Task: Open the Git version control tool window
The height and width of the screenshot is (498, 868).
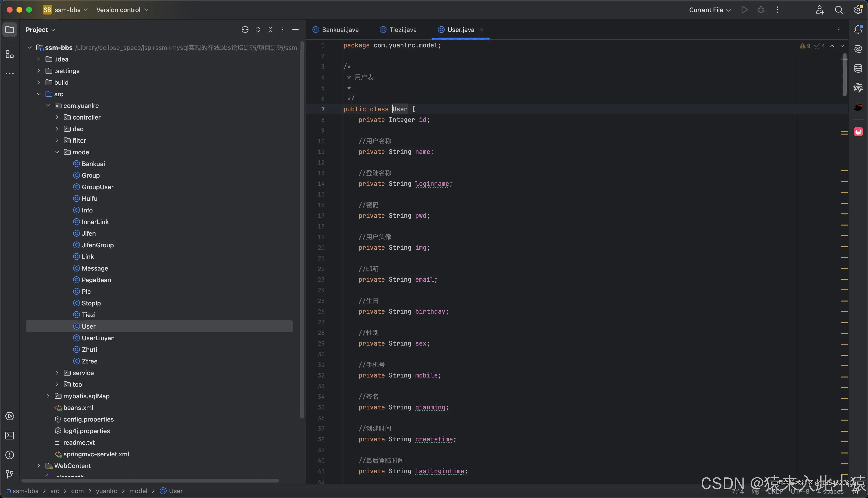Action: pos(10,474)
